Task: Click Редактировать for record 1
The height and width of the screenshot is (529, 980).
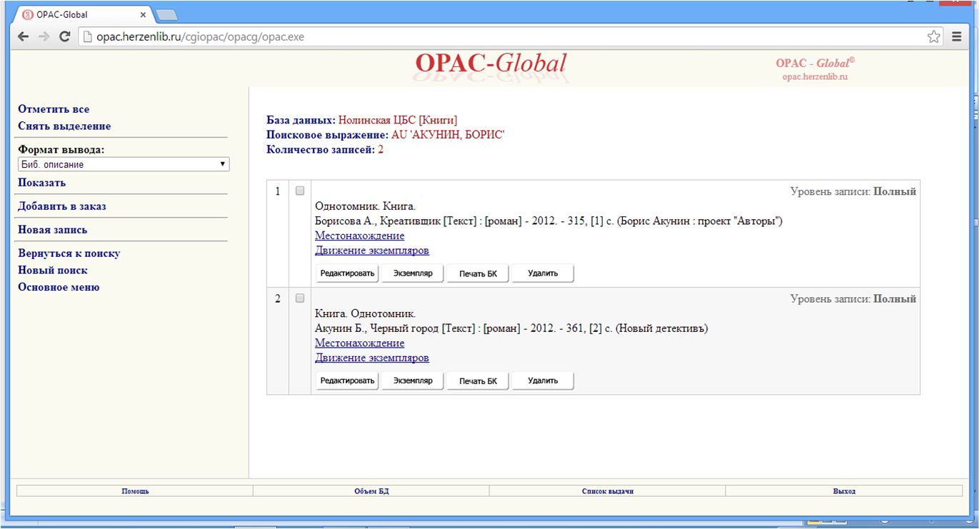Action: pyautogui.click(x=347, y=273)
